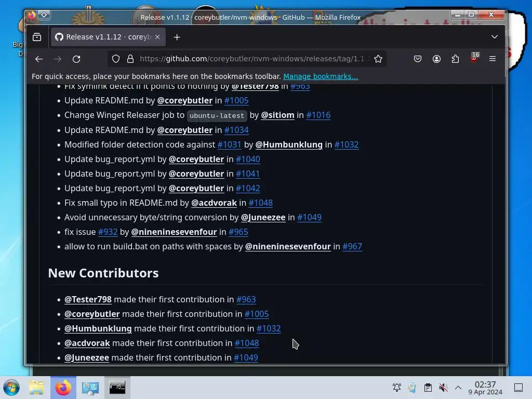Open Firefox window menu icon in title bar

pos(32,15)
